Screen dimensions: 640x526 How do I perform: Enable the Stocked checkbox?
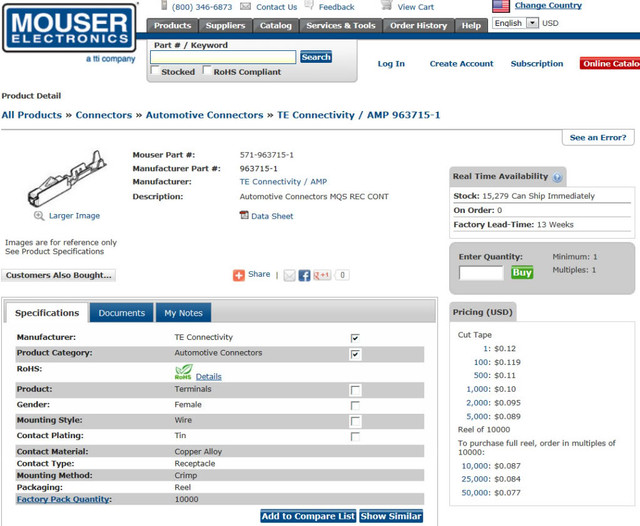coord(155,70)
